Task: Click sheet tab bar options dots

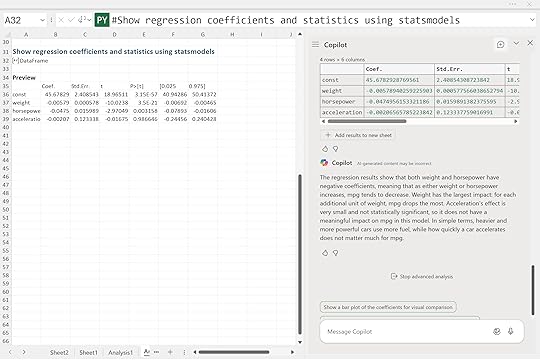Action: click(x=184, y=352)
